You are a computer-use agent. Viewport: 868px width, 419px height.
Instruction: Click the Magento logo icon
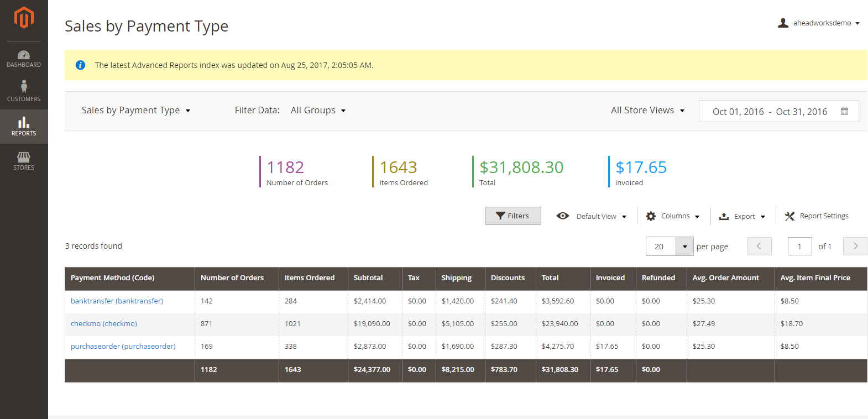(24, 18)
